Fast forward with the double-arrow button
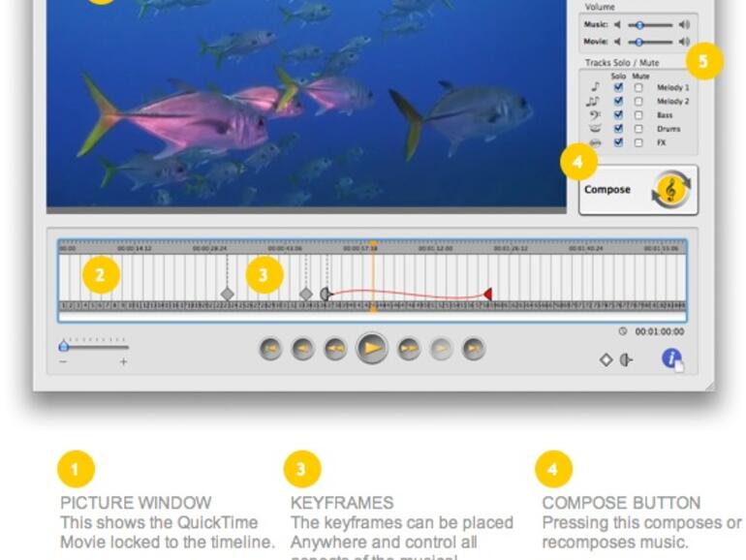 click(409, 349)
